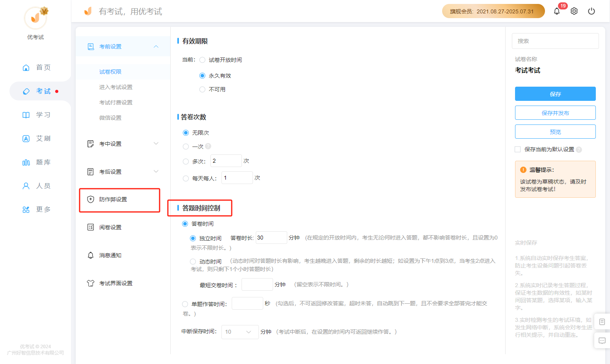Go to 阅卷设置 menu item
Image resolution: width=610 pixels, height=364 pixels.
point(110,227)
